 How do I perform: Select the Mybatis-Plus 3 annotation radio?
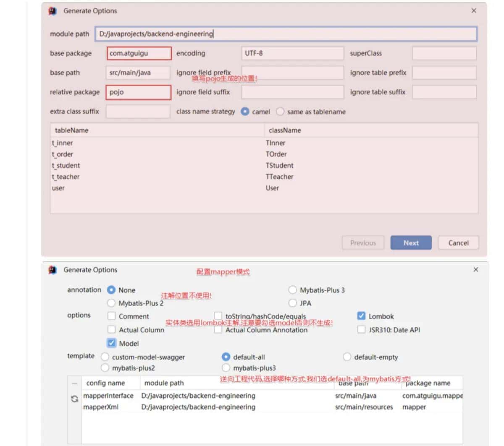click(x=292, y=290)
